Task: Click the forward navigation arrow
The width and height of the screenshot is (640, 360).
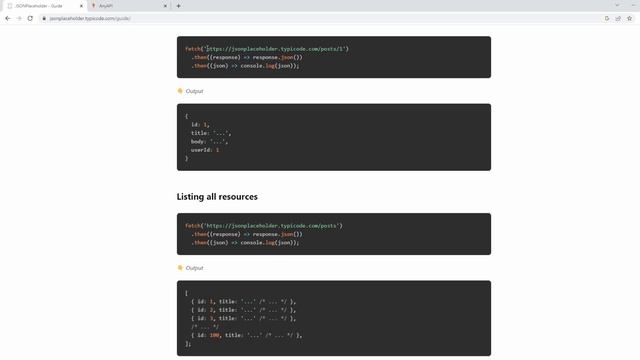Action: 19,18
